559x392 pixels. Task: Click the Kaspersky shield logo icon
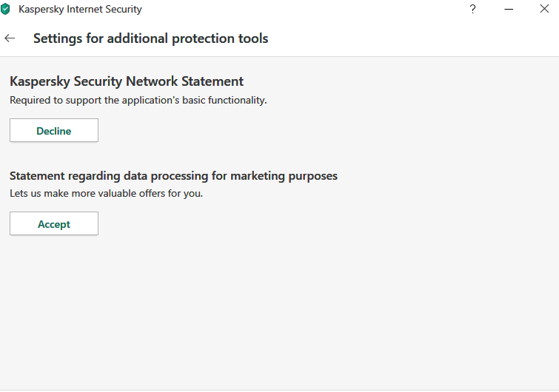[6, 10]
